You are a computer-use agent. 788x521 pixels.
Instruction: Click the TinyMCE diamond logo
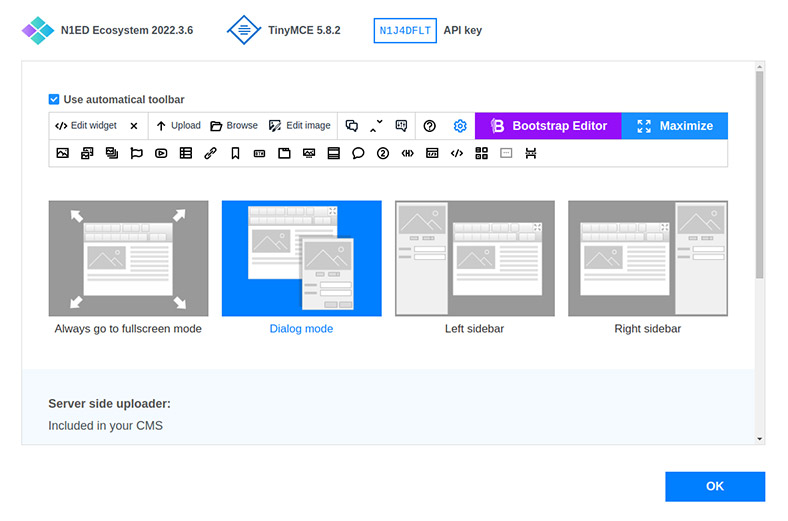tap(244, 30)
